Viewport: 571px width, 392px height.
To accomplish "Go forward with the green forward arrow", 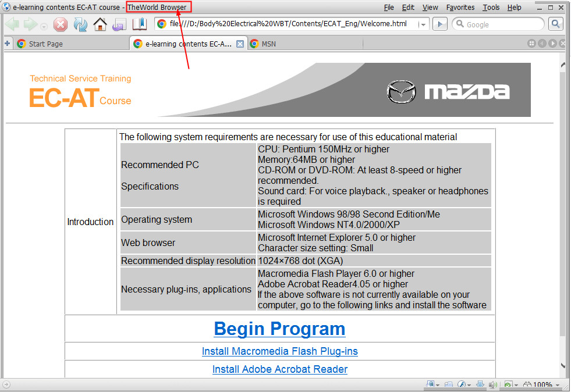I will click(x=31, y=24).
